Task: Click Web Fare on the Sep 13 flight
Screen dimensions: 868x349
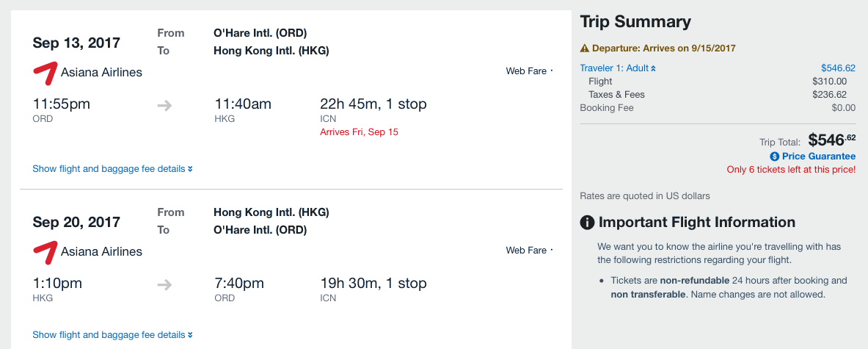Action: pos(526,71)
